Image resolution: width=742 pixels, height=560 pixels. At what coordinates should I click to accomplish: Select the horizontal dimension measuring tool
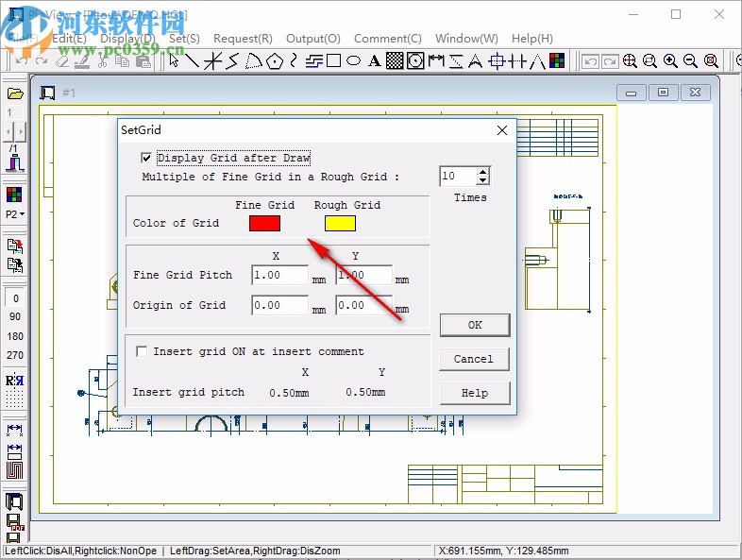[x=436, y=60]
